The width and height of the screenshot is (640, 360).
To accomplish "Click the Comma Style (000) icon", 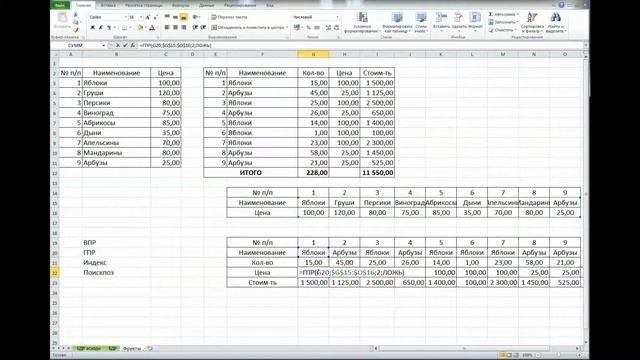I will point(317,27).
